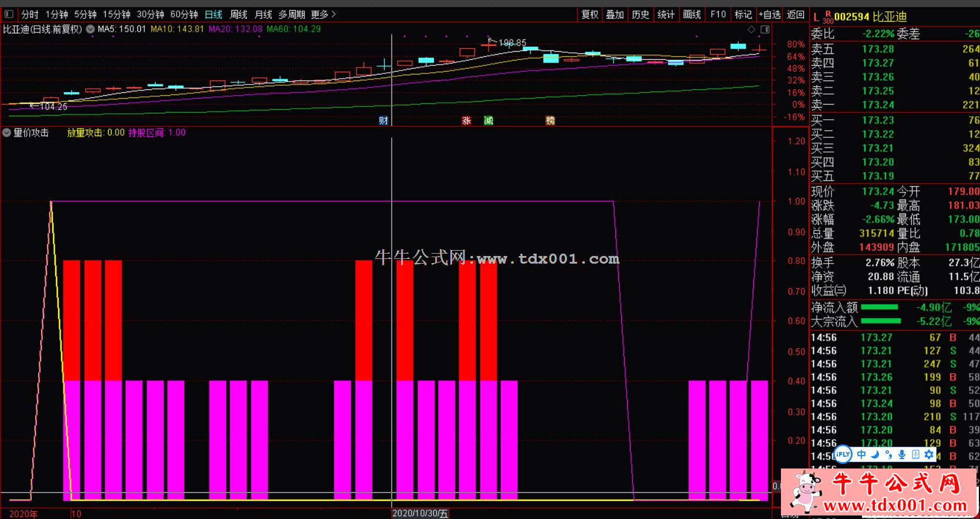Image resolution: width=980 pixels, height=519 pixels.
Task: Open the 多周期 multi-period view
Action: [292, 14]
